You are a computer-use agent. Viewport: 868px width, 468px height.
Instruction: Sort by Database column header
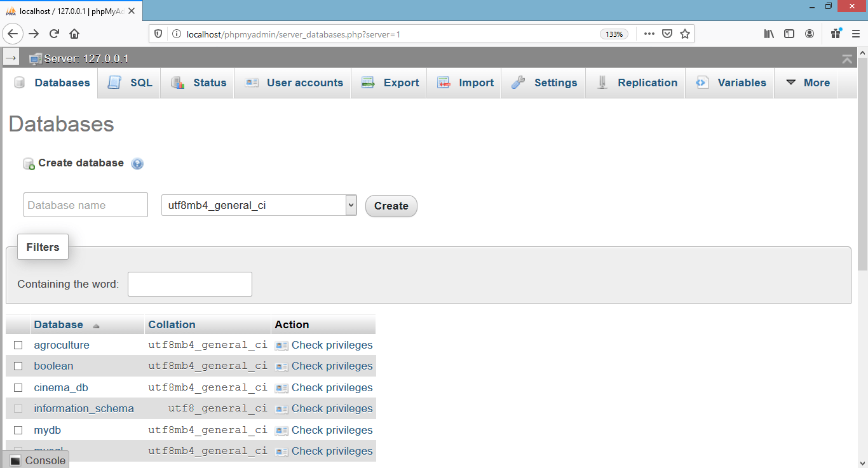58,324
